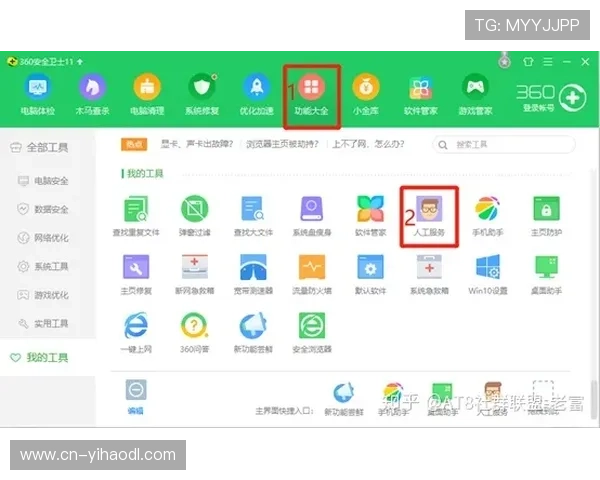Viewport: 600px width, 480px height.
Task: Launch 主页防护 lock tool
Action: click(x=546, y=216)
